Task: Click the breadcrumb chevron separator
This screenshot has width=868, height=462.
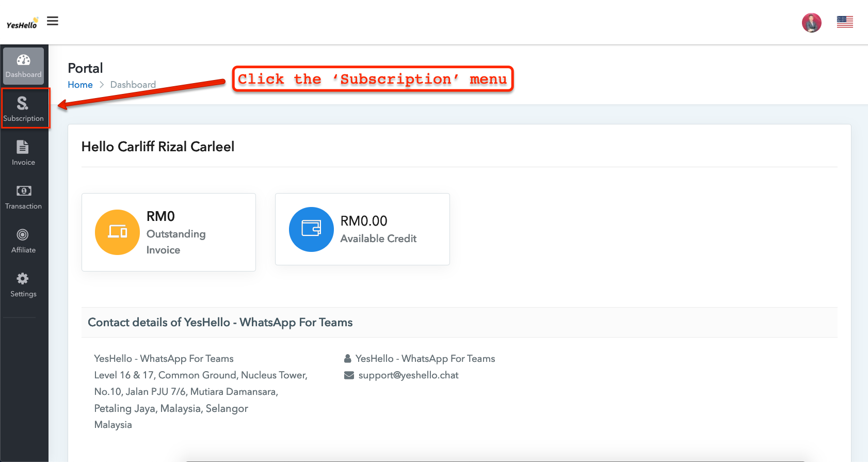Action: pyautogui.click(x=102, y=85)
